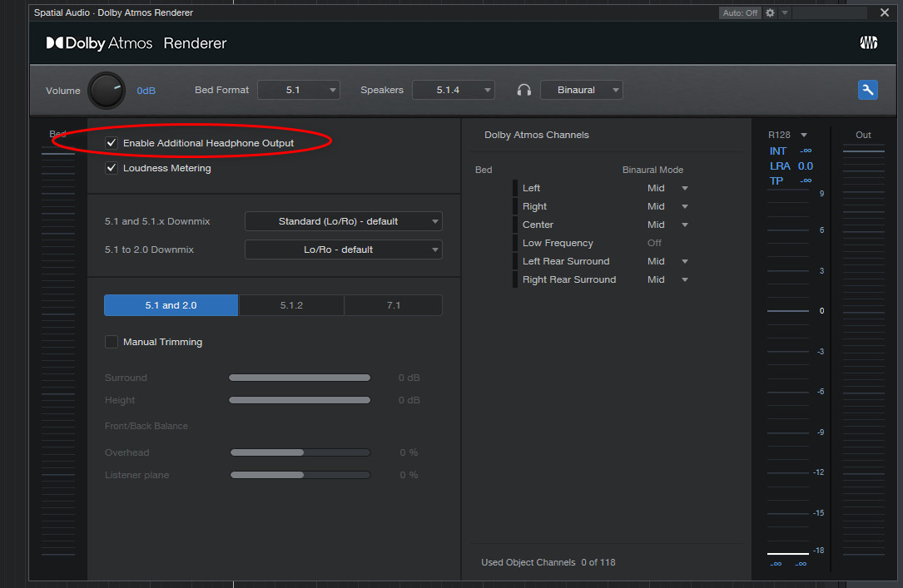The height and width of the screenshot is (588, 903).
Task: Click the Volume knob
Action: 107,91
